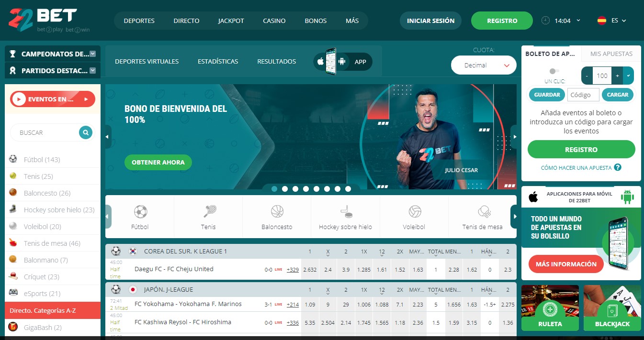Click the magnifier search icon in sidebar
The height and width of the screenshot is (340, 644).
pos(86,132)
